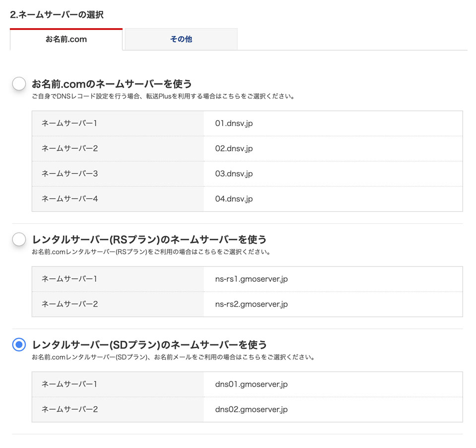Click the 04.dnsv.jp nameserver value
Viewport: 476px width, 448px height.
(234, 199)
